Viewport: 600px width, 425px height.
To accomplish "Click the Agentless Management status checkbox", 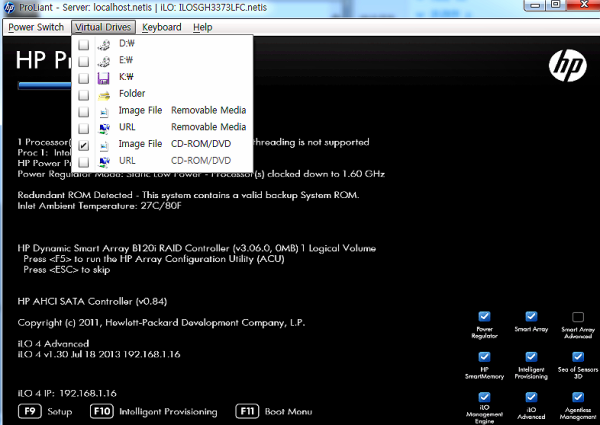I will point(578,397).
